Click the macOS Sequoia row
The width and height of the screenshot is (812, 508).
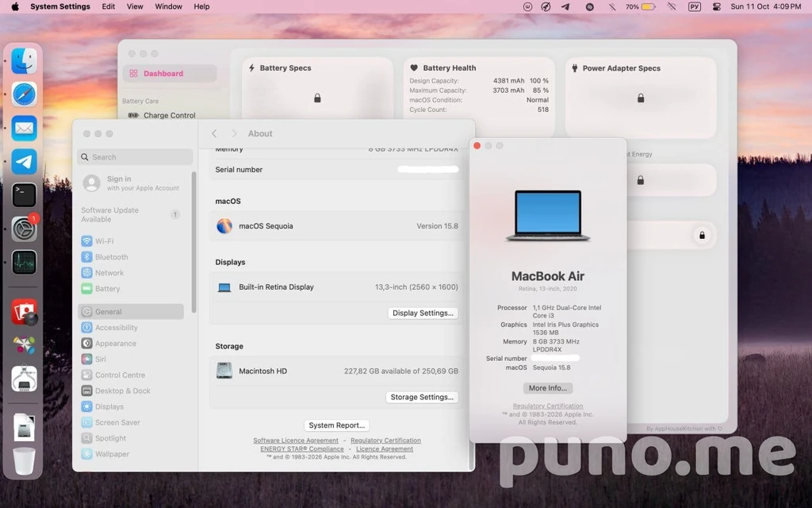[x=336, y=226]
